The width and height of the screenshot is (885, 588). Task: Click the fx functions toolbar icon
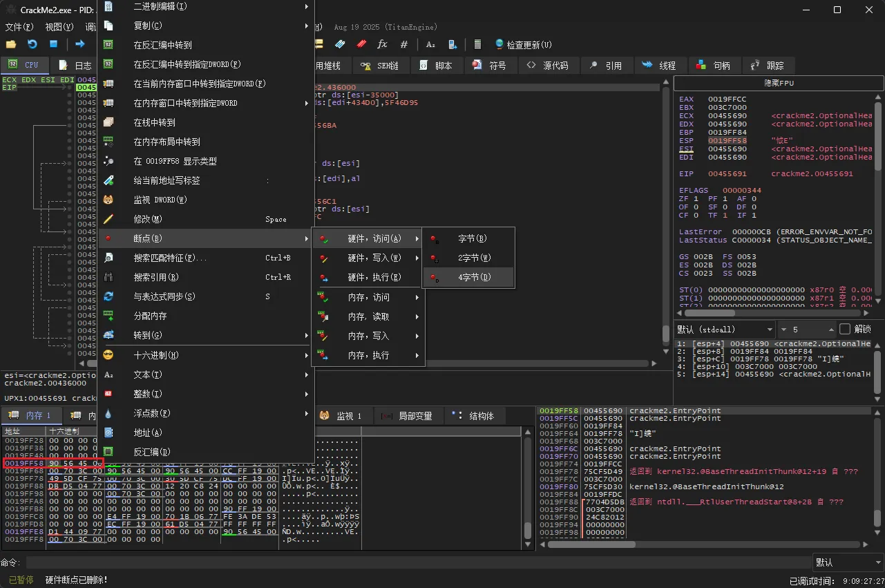(382, 44)
